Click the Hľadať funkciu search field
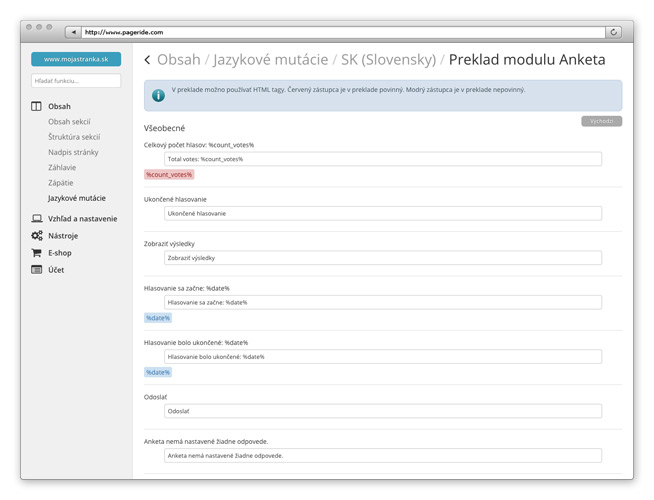Viewport: 654px width, 500px height. tap(76, 81)
